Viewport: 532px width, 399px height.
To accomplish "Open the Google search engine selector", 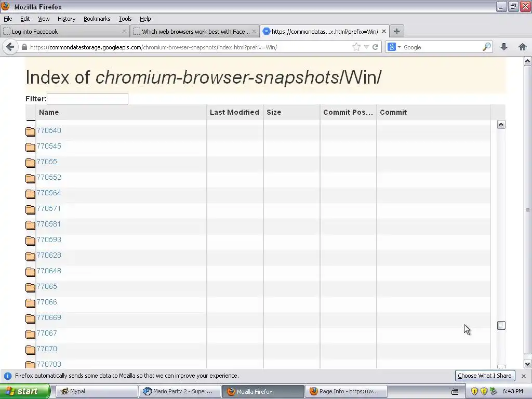I will click(x=394, y=47).
